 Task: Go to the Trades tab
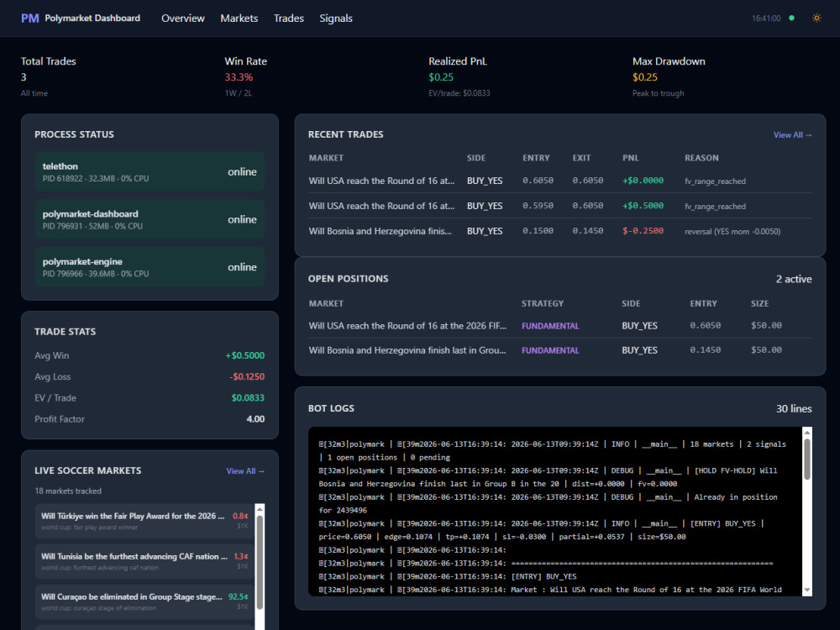(x=289, y=18)
